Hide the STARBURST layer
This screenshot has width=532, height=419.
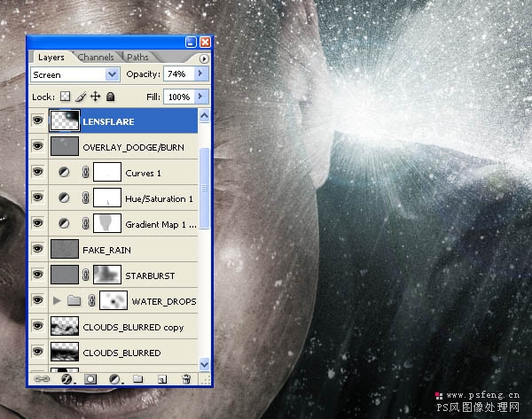38,275
